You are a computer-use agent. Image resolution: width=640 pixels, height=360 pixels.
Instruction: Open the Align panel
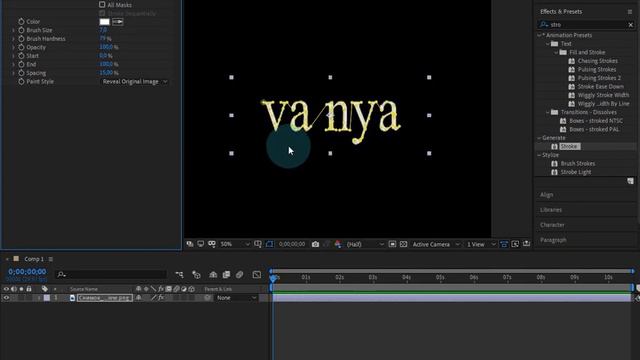(x=547, y=195)
